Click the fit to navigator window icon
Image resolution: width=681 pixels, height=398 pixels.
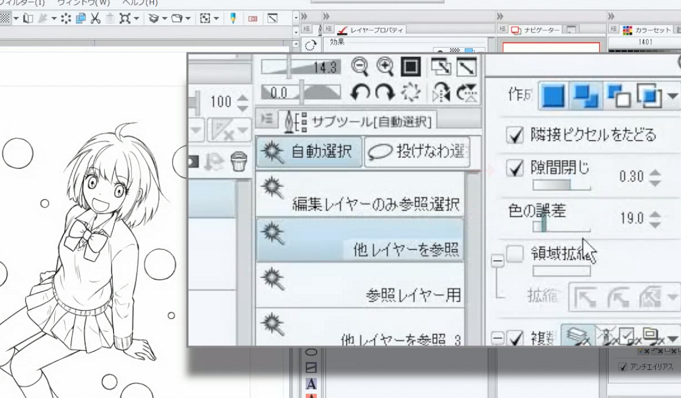441,67
